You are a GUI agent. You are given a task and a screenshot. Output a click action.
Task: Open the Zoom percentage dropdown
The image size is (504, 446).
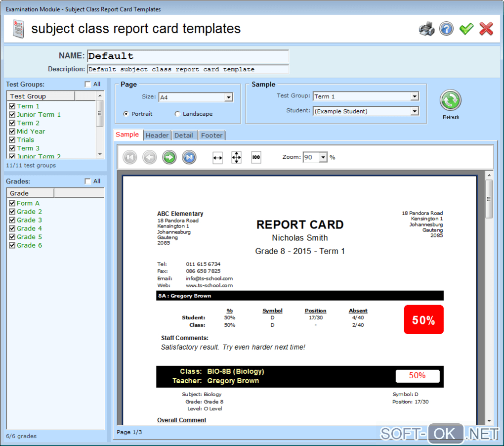click(x=323, y=157)
